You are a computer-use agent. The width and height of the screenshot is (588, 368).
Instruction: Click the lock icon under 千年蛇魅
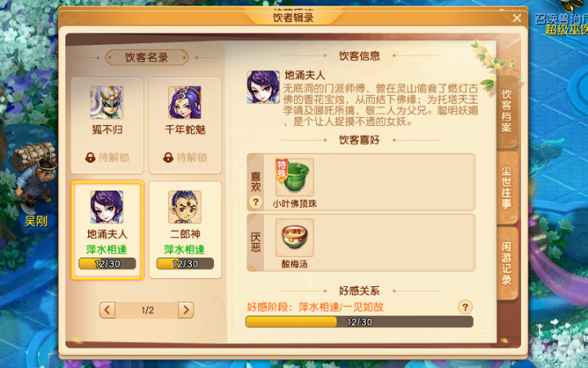(x=168, y=157)
